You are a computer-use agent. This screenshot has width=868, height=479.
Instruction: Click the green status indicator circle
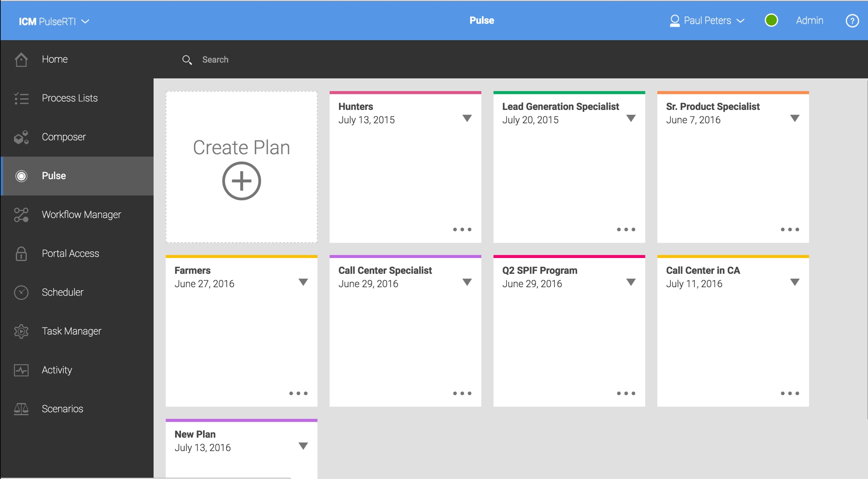point(771,20)
